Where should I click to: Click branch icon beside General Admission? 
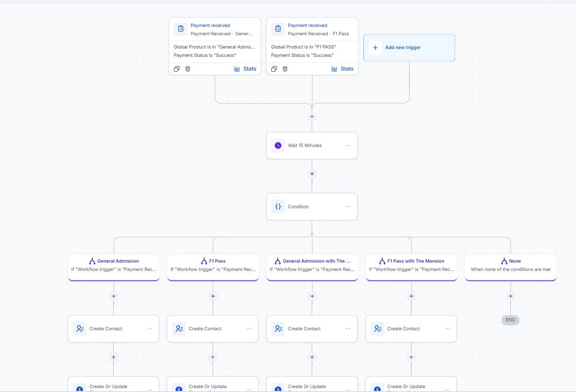[x=92, y=261]
